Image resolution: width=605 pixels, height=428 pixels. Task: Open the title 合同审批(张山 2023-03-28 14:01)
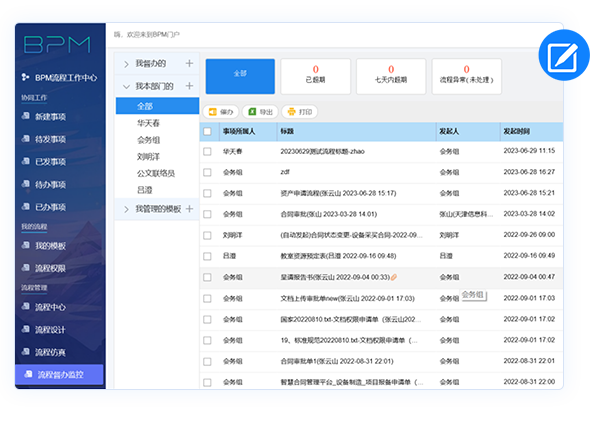[328, 214]
